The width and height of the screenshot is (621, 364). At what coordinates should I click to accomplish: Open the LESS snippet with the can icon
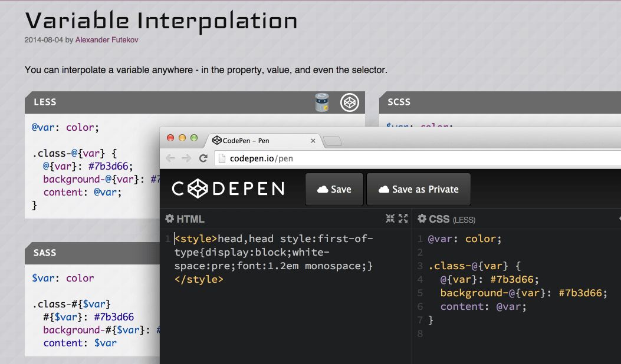321,102
